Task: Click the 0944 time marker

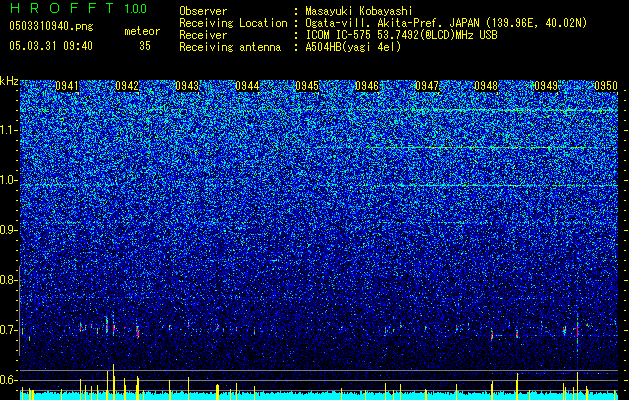Action: (x=247, y=86)
